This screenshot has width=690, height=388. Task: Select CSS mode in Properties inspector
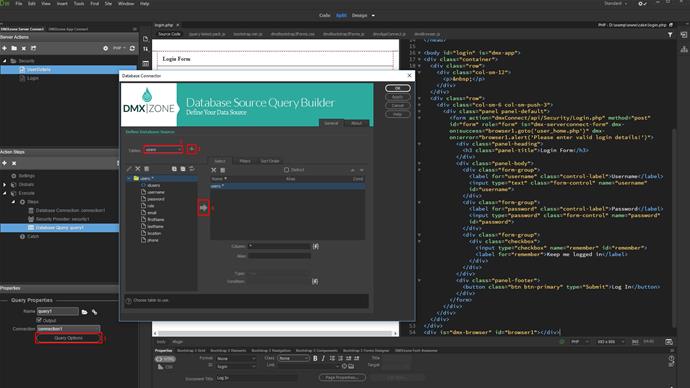[165, 367]
